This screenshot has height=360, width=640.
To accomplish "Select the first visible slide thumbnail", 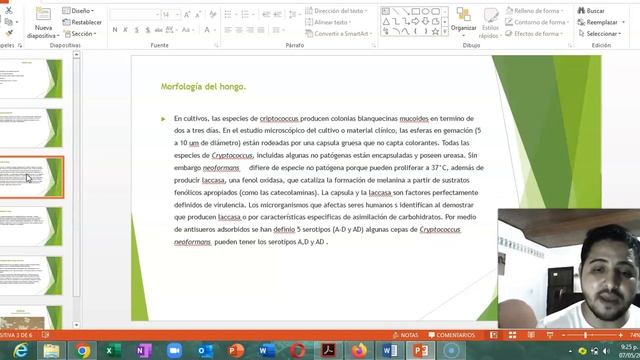I will tap(31, 79).
